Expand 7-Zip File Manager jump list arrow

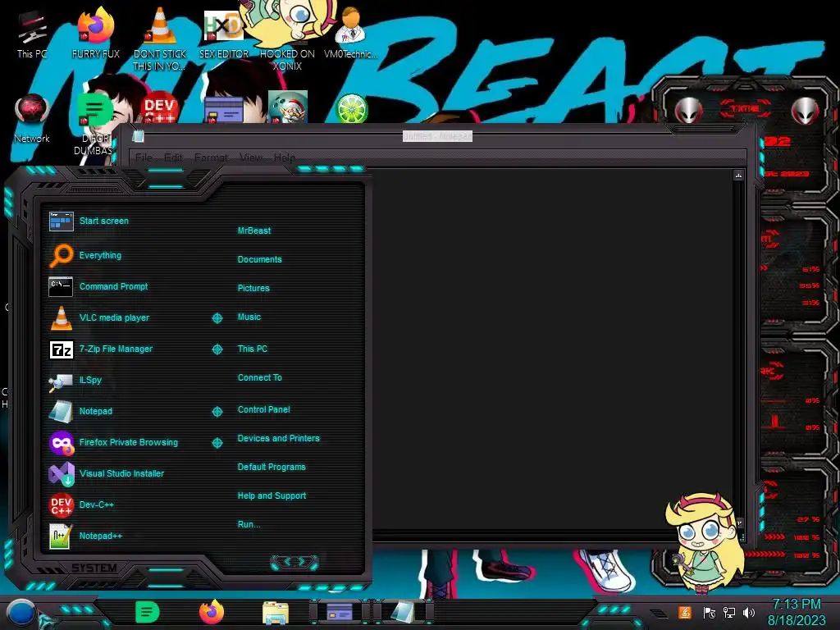(x=217, y=349)
